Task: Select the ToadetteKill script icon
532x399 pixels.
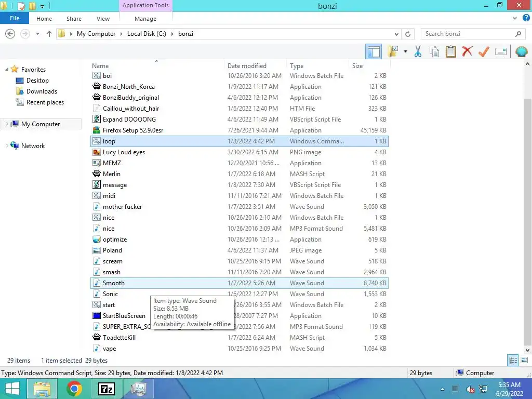Action: click(97, 337)
